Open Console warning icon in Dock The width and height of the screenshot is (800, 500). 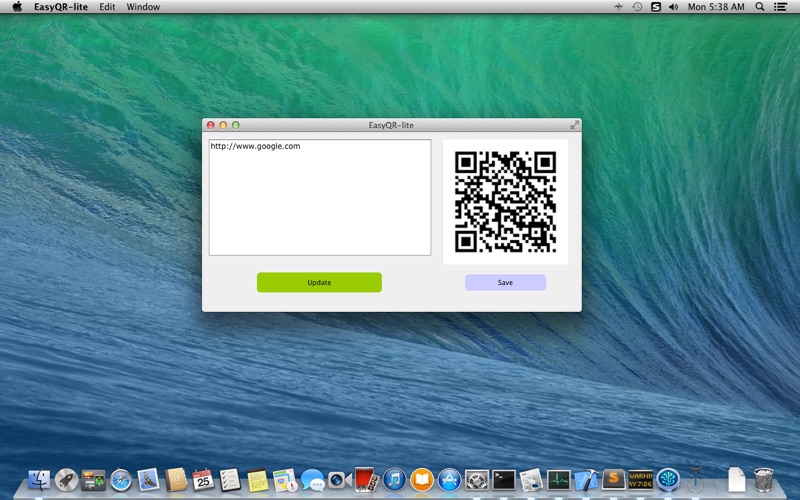click(x=641, y=480)
